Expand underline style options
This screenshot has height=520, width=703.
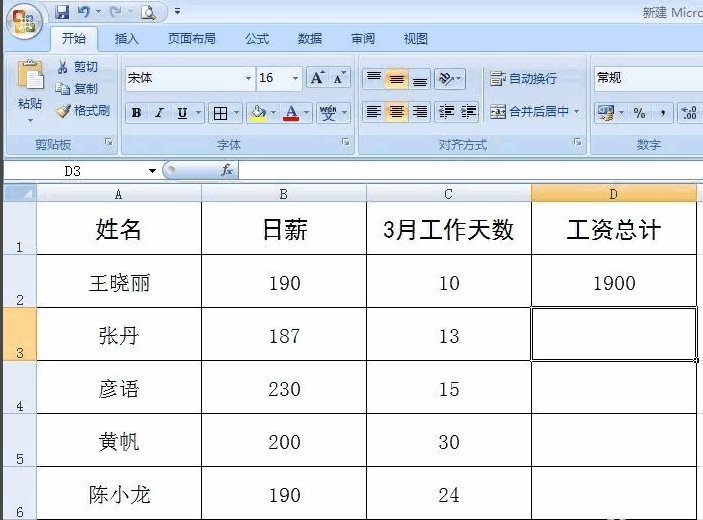pos(198,113)
